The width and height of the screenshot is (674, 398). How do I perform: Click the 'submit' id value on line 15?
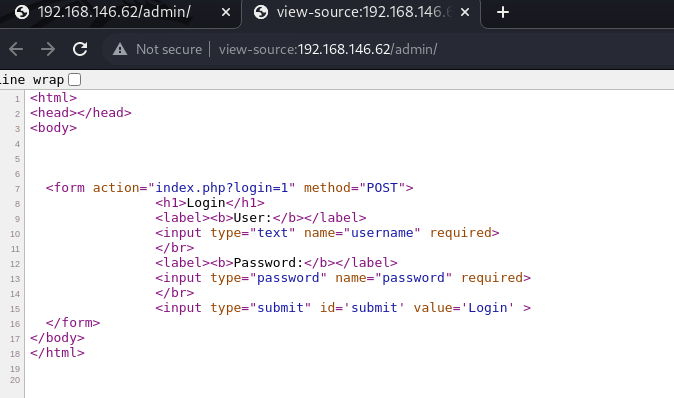[x=374, y=308]
